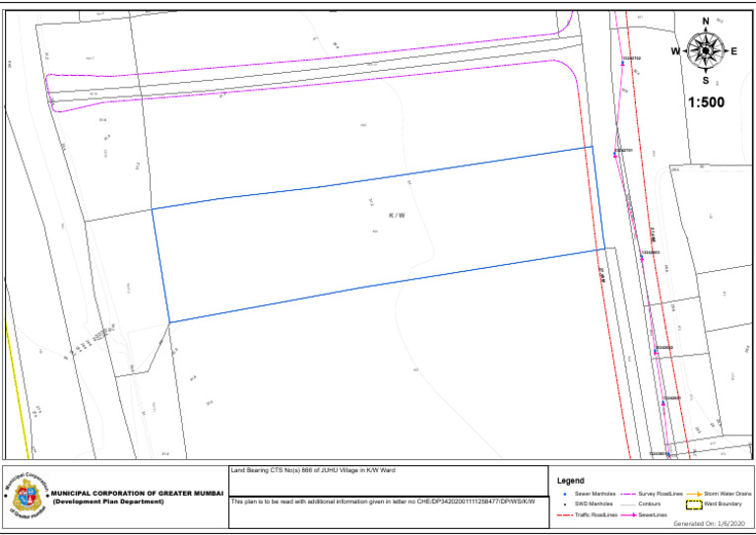The image size is (756, 535).
Task: Click the red dashed Traffic RoadLines legend symbol
Action: point(565,515)
